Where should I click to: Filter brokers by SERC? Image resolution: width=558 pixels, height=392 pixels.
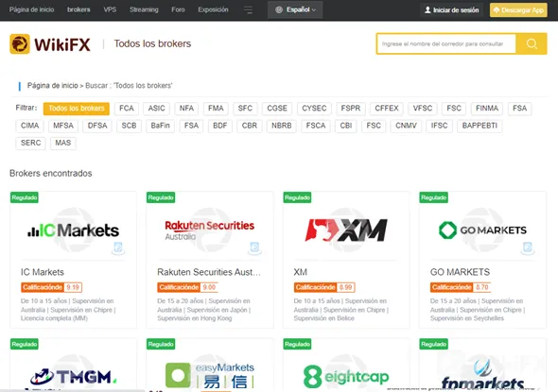click(x=30, y=143)
